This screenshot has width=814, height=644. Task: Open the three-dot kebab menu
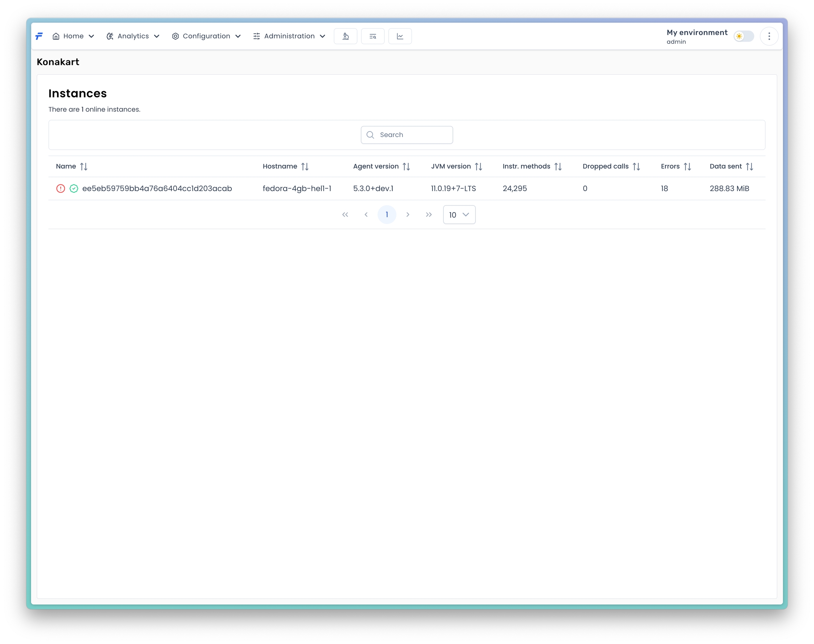click(x=769, y=36)
